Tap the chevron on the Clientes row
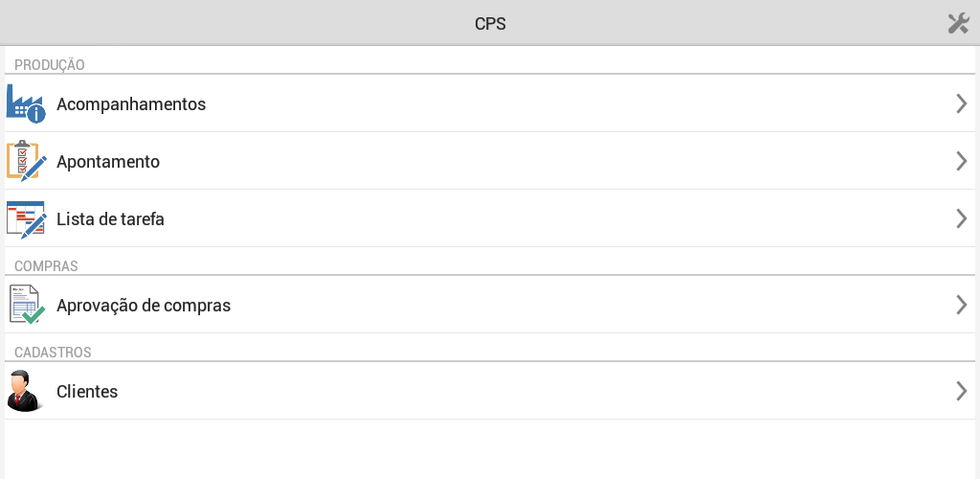980x479 pixels. tap(962, 392)
